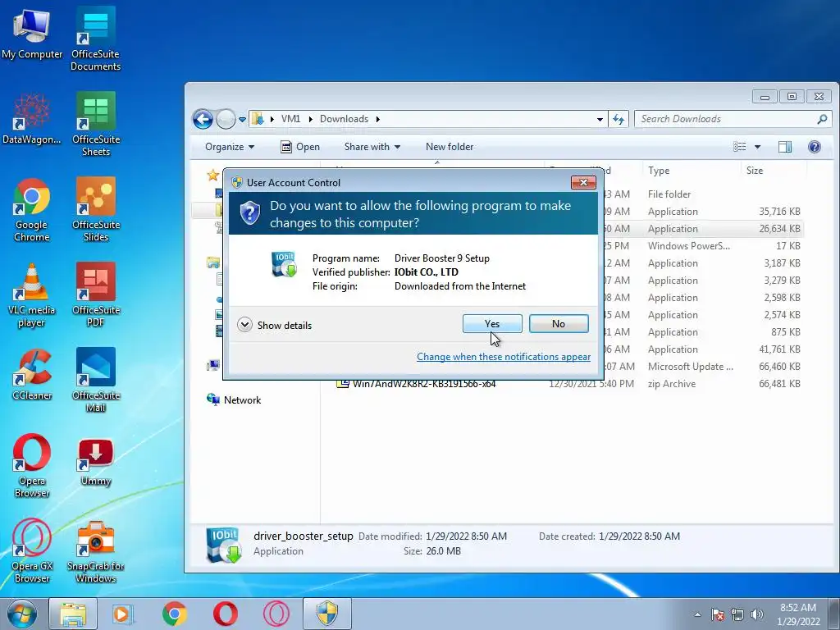Select the UAC shield taskbar item

tap(327, 614)
